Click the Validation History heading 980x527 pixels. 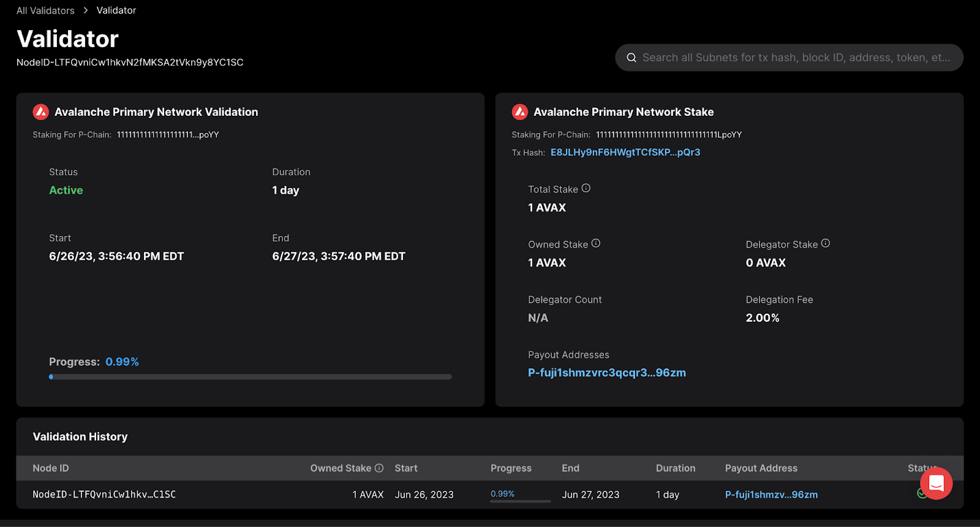pos(80,436)
